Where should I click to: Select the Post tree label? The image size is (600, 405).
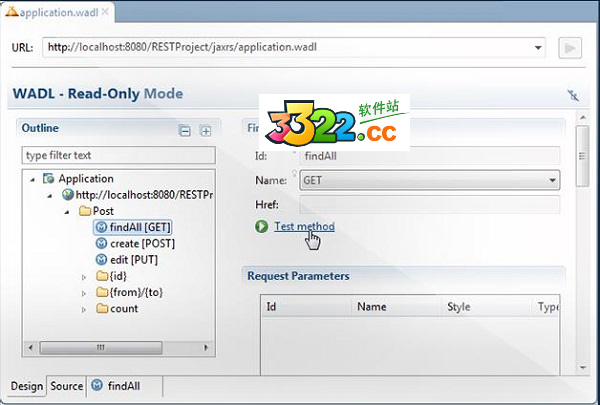click(103, 211)
